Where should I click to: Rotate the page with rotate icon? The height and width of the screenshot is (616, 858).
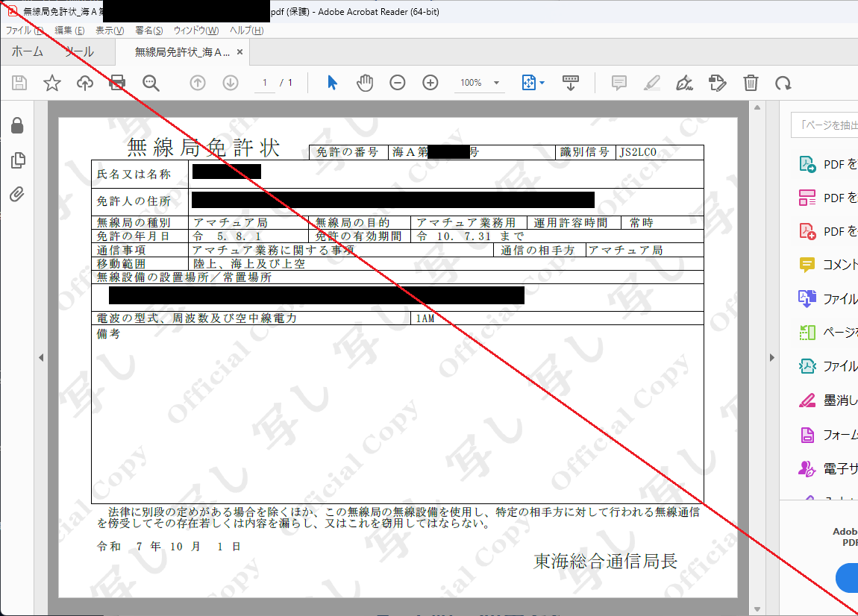(x=783, y=83)
